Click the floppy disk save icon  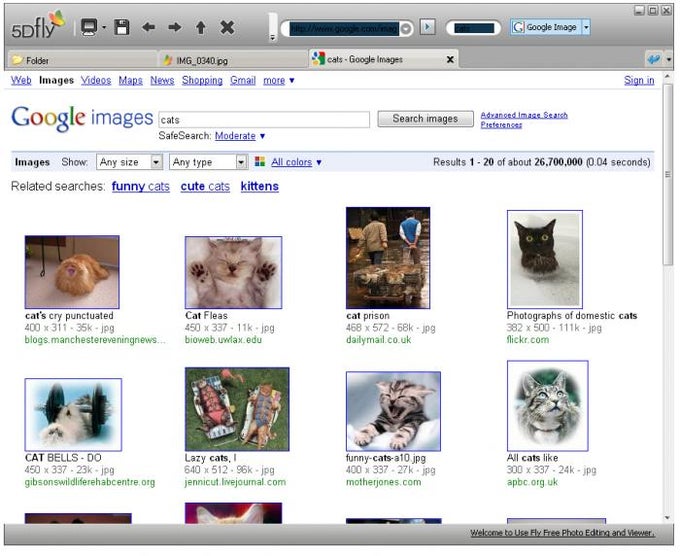pos(122,27)
